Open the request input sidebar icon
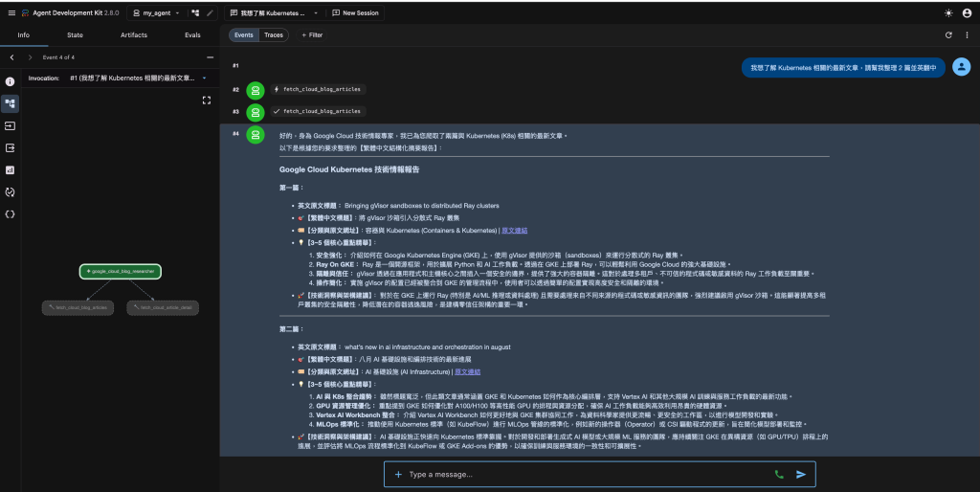Viewport: 980px width, 492px height. click(10, 125)
